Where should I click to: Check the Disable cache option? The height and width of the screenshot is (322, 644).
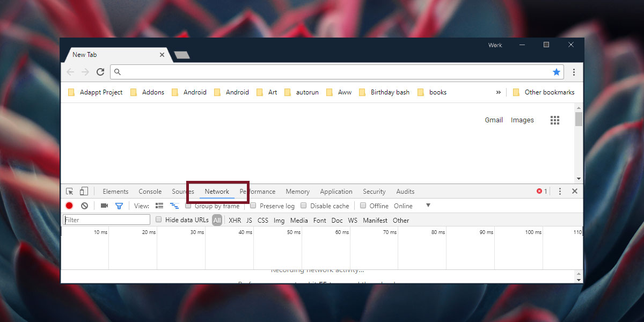click(x=304, y=206)
